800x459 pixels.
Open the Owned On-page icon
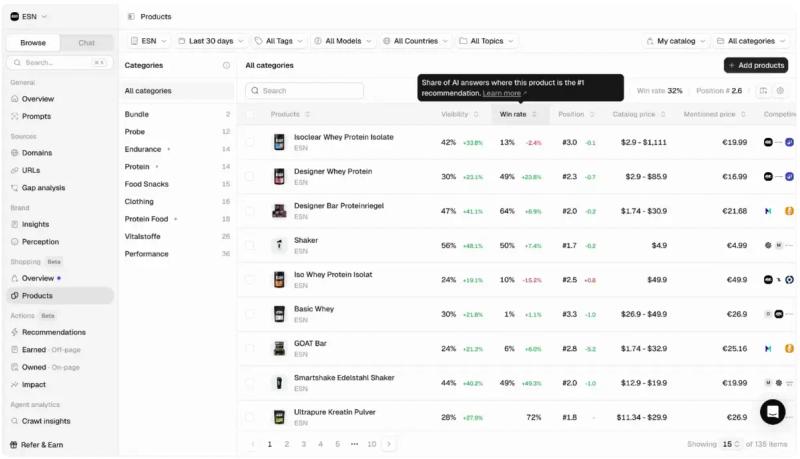coord(14,367)
